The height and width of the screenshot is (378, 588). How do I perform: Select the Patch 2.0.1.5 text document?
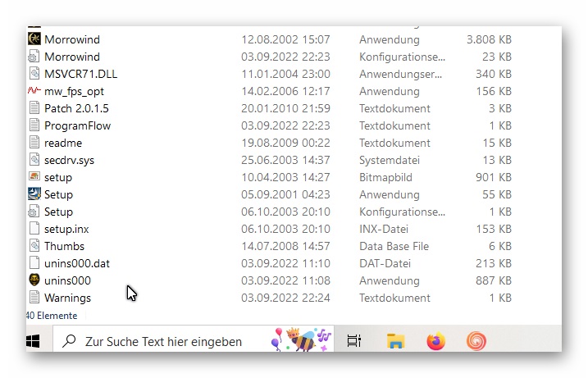(76, 108)
